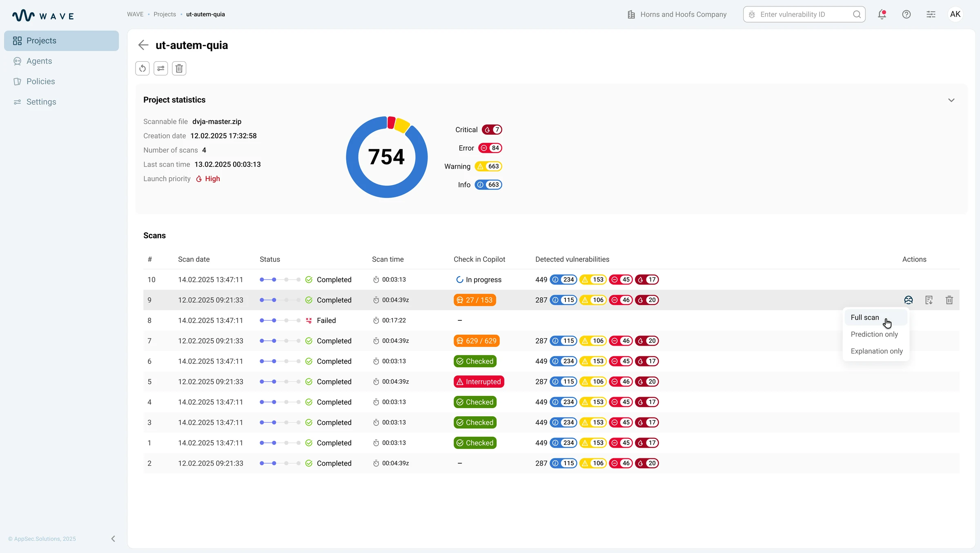
Task: Click the Scan date column header
Action: click(x=194, y=259)
